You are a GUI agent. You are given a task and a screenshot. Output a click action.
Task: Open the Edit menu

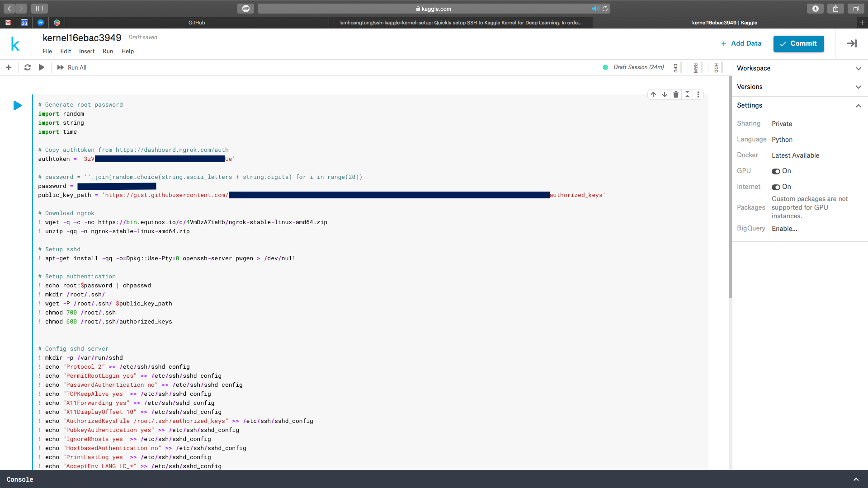(x=66, y=51)
